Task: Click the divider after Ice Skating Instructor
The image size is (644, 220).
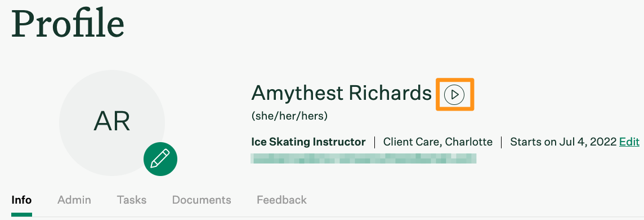Action: [374, 142]
